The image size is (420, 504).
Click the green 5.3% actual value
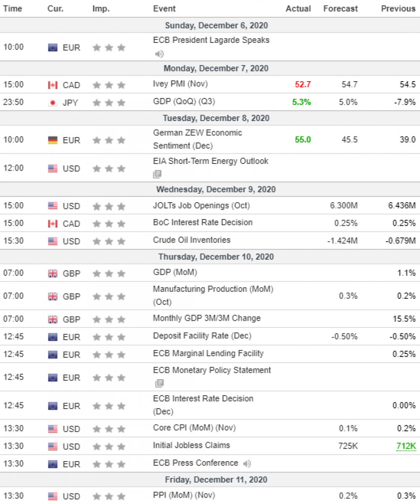tap(302, 102)
